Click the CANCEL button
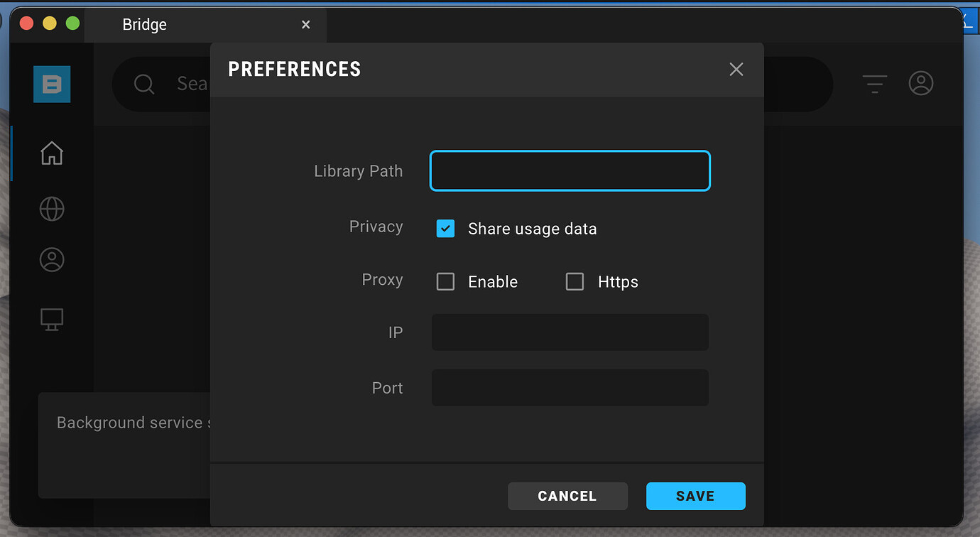Image resolution: width=980 pixels, height=537 pixels. 567,496
